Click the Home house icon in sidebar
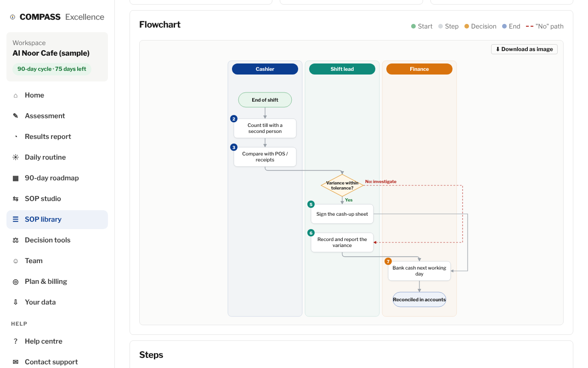The image size is (588, 368). (x=16, y=95)
